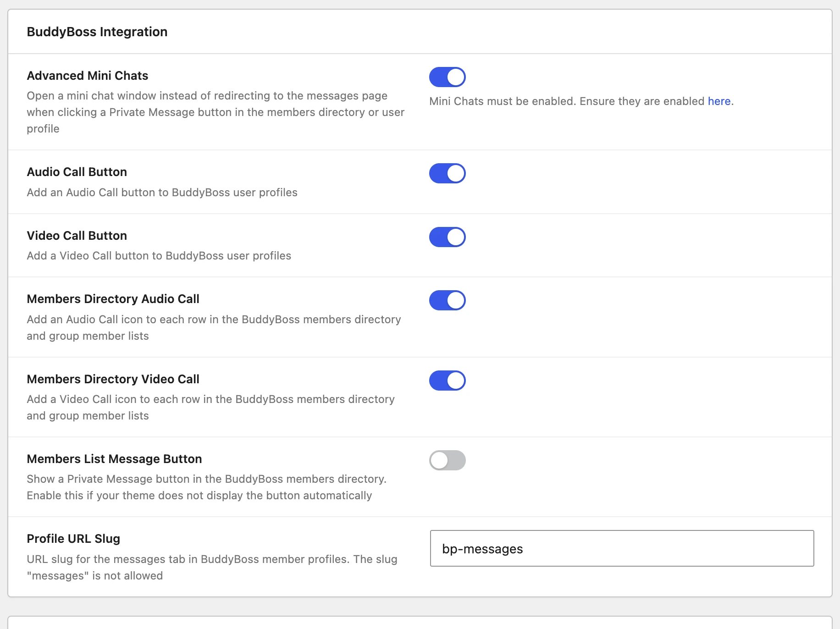Click the Members Directory Video Call label
Screen dimensions: 840x629
point(113,379)
